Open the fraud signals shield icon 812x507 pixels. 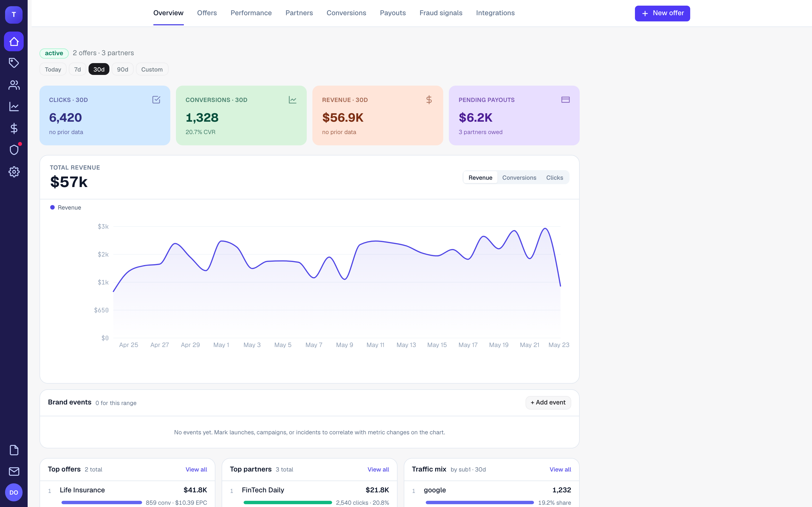click(x=14, y=150)
